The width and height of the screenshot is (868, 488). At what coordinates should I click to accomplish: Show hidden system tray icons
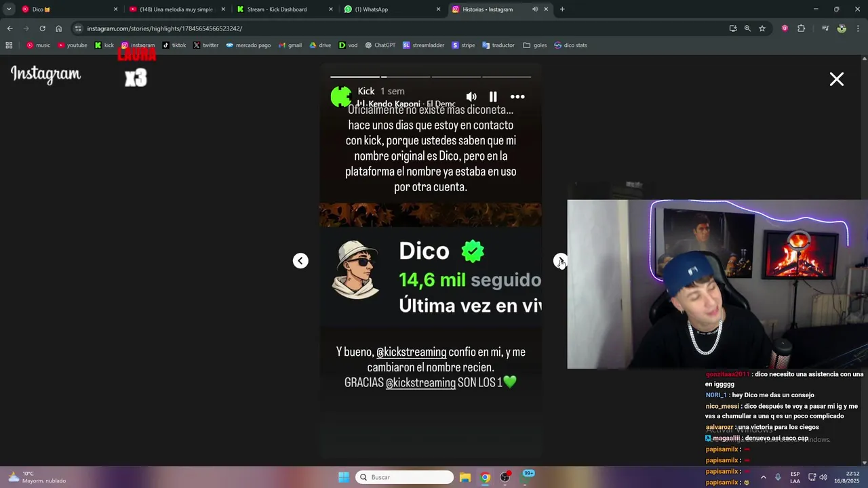pyautogui.click(x=763, y=477)
